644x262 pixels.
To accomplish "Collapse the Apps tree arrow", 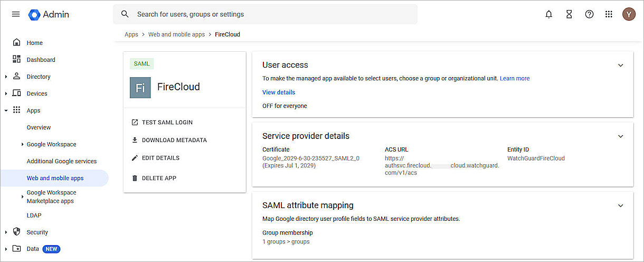I will click(6, 110).
